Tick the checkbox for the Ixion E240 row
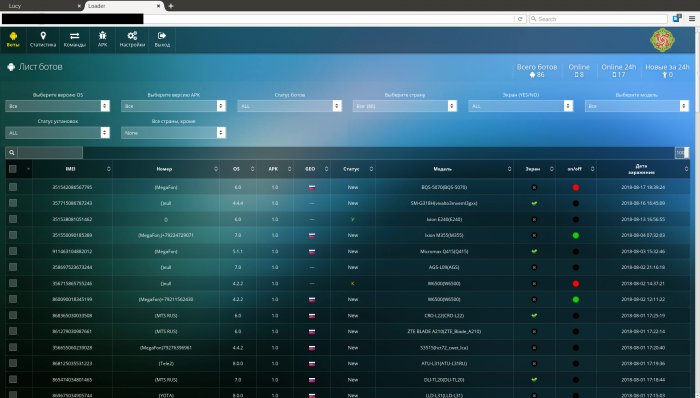Viewport: 700px width, 398px height. coord(13,219)
